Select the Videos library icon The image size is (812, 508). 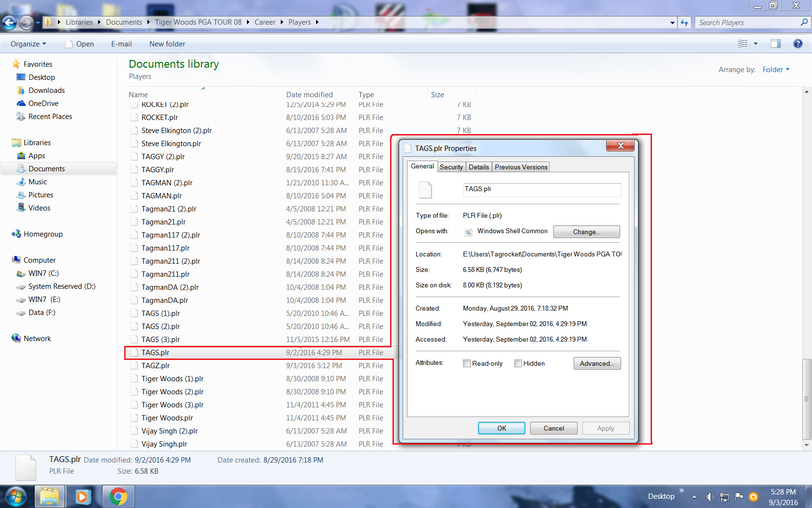(x=21, y=208)
